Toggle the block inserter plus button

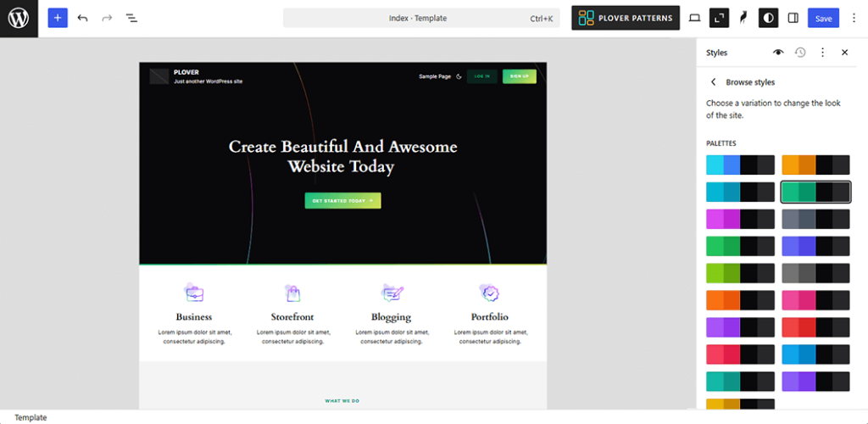[x=58, y=18]
